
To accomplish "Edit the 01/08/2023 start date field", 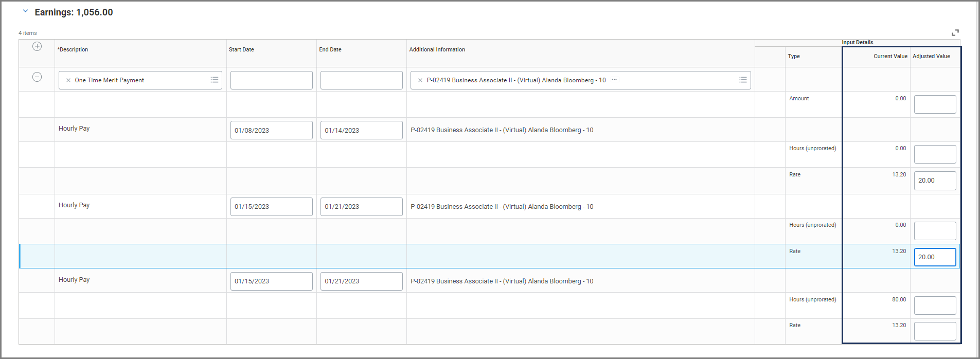I will (x=271, y=130).
